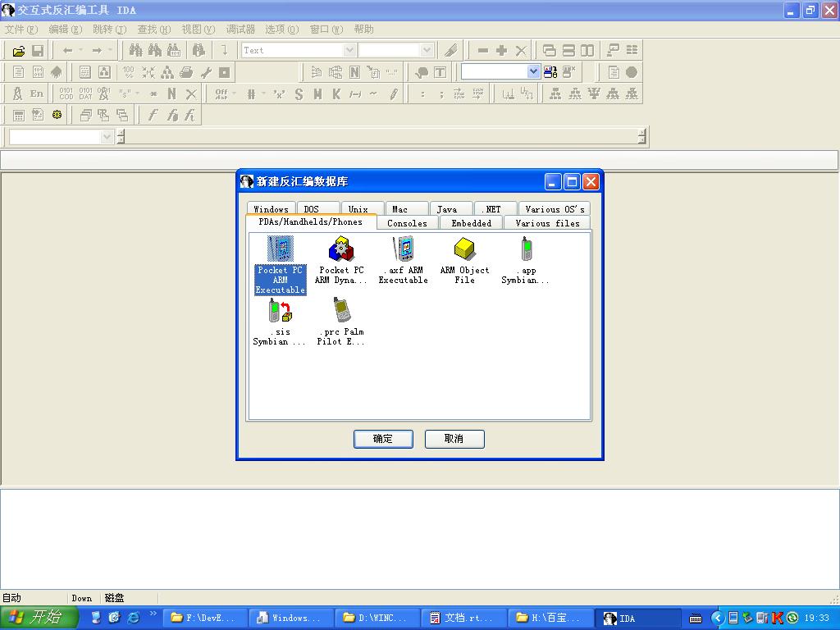
Task: Click the plus sign toolbar icon
Action: (x=501, y=51)
